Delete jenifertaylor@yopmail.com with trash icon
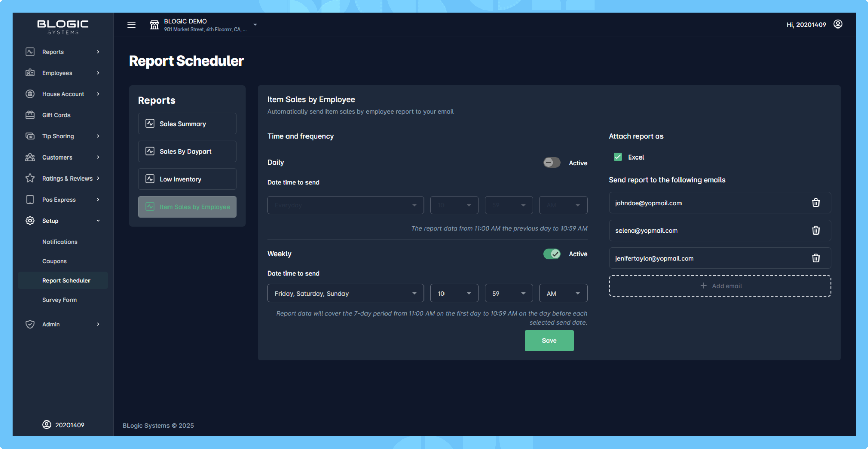Image resolution: width=868 pixels, height=449 pixels. click(x=816, y=258)
